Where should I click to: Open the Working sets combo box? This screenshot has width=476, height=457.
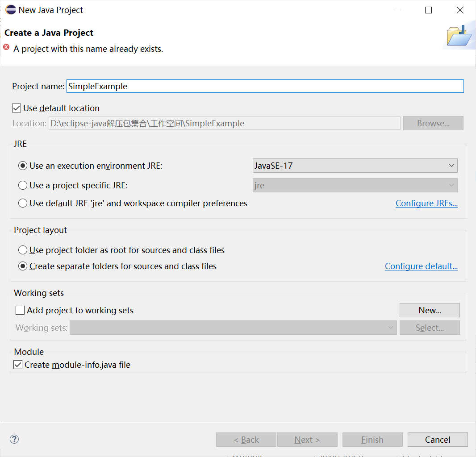pyautogui.click(x=233, y=328)
